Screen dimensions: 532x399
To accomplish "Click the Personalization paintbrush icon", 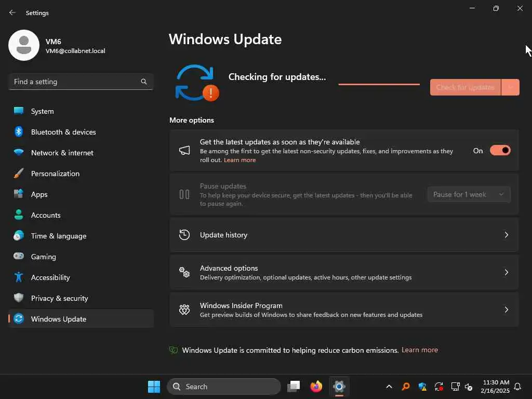I will click(x=19, y=174).
